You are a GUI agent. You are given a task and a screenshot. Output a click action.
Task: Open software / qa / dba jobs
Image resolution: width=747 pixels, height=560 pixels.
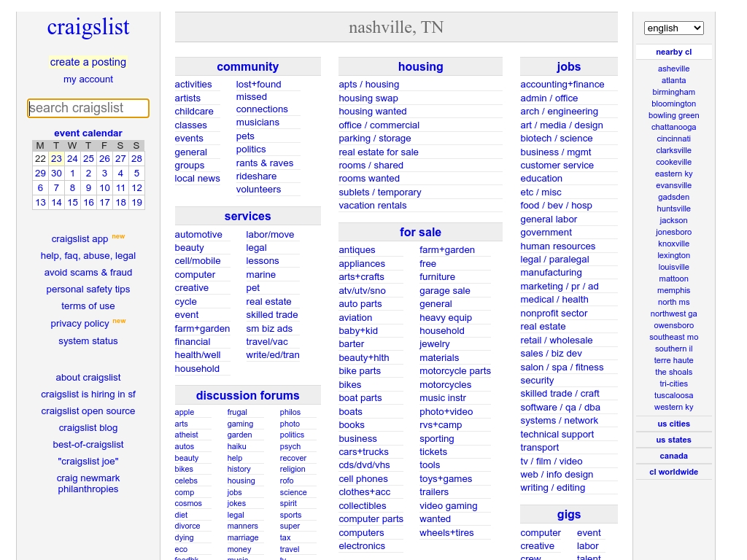[x=560, y=408]
